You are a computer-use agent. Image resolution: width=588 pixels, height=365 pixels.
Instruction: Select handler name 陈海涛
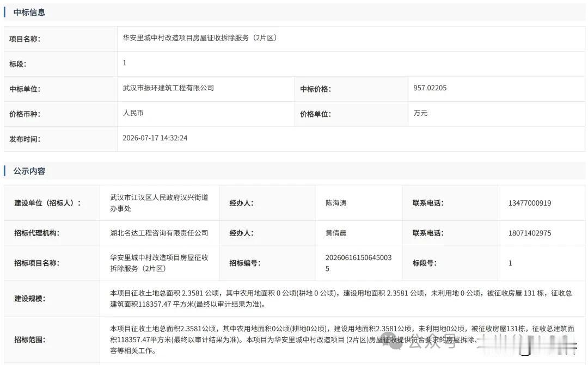(x=336, y=203)
